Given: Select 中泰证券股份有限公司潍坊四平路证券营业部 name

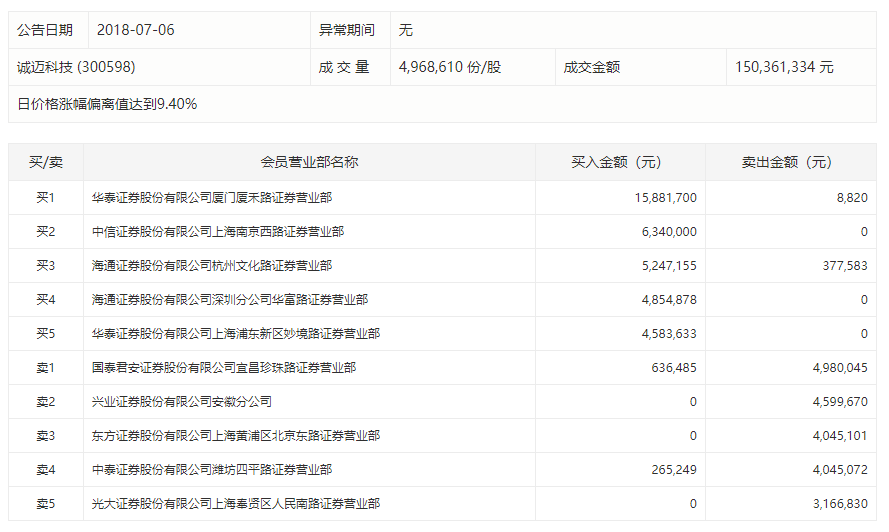Looking at the screenshot, I should [212, 470].
